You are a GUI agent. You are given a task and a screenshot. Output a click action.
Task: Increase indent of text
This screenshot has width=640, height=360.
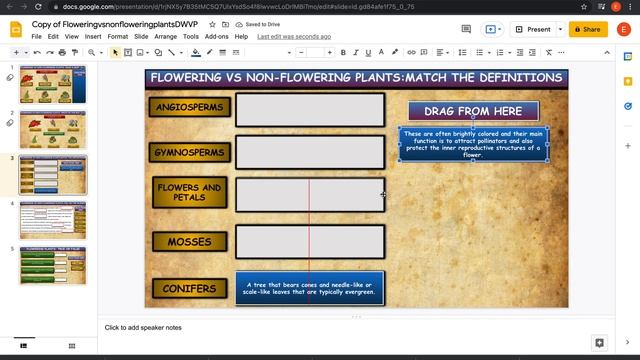[x=532, y=53]
